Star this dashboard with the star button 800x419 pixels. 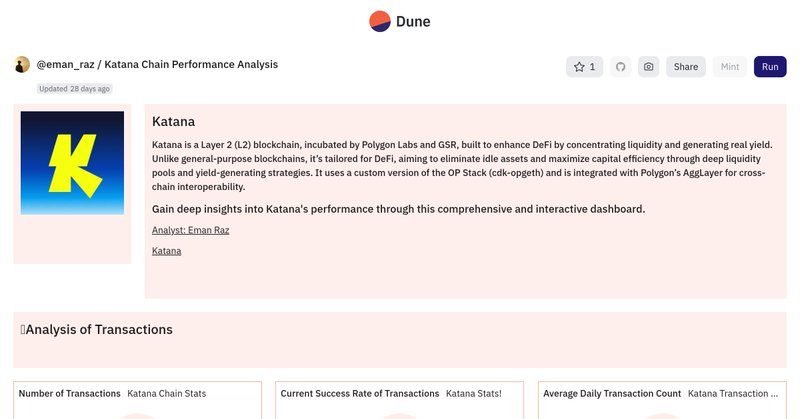pyautogui.click(x=584, y=67)
